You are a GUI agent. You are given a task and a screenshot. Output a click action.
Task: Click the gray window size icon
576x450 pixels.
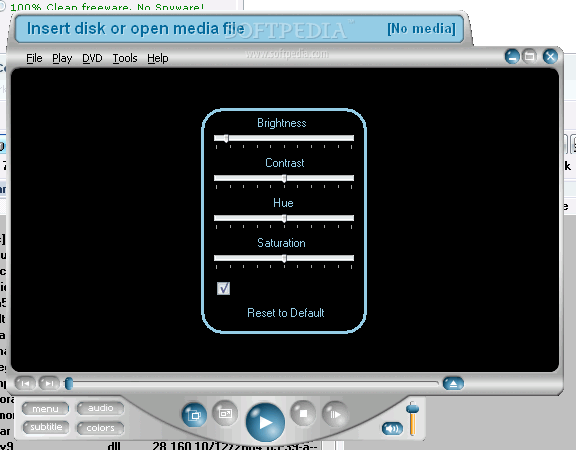click(225, 414)
